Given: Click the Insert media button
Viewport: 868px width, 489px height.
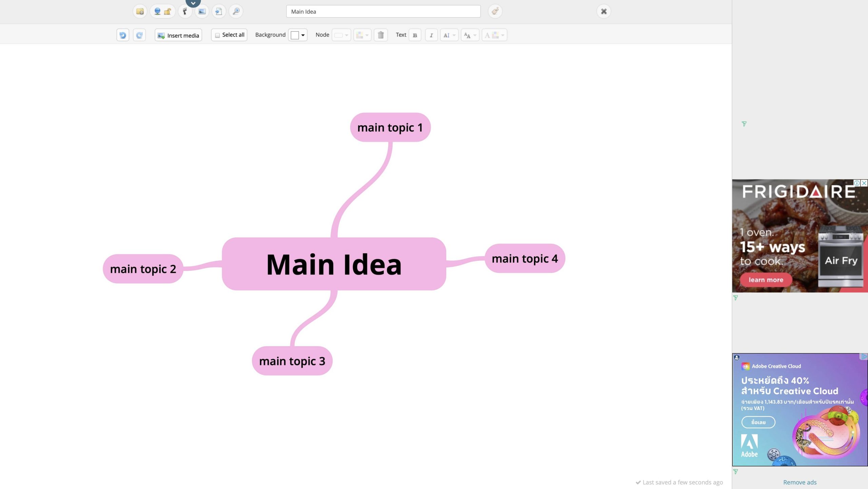Looking at the screenshot, I should click(x=178, y=35).
